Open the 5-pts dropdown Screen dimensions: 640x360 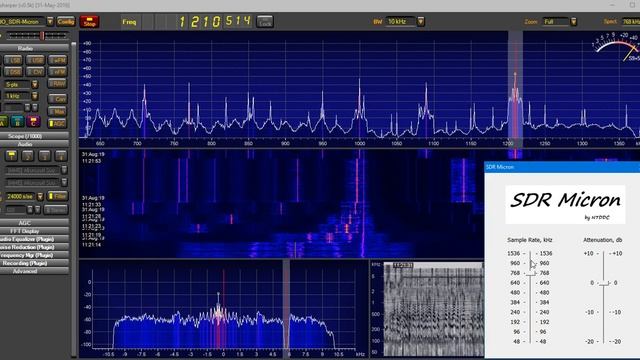[x=35, y=84]
